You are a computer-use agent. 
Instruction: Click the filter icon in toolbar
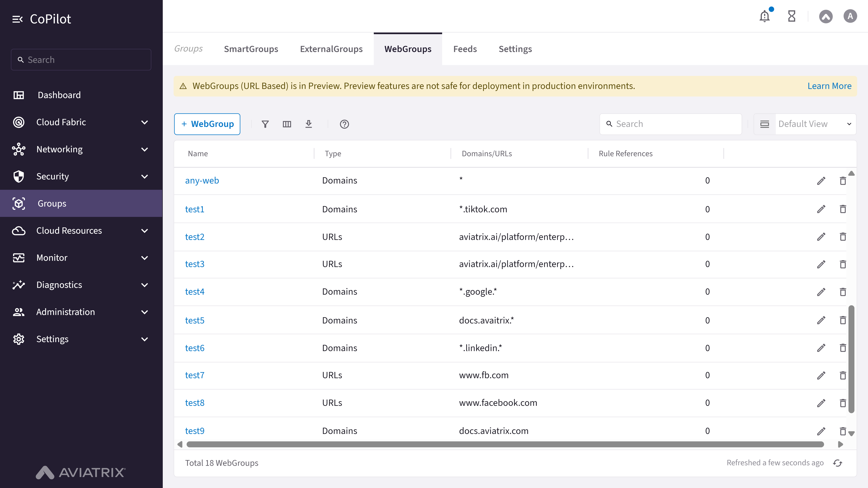[x=265, y=124]
